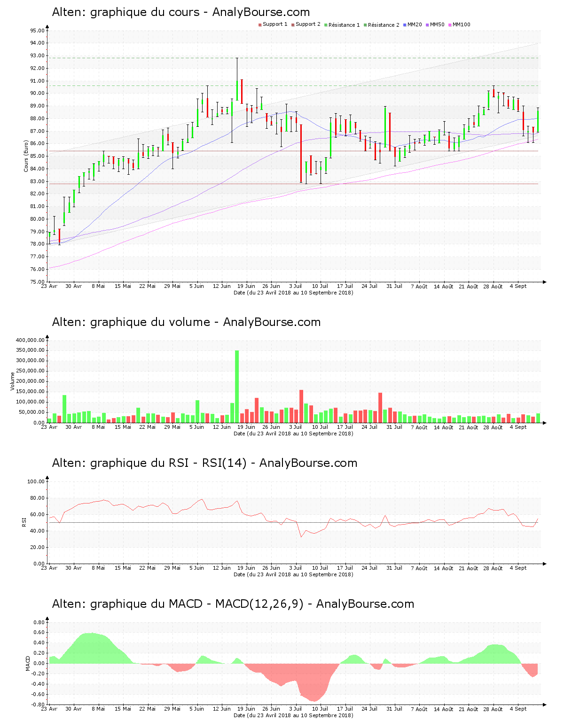
Task: Click the tallest green volume bar near 19 Juin
Action: click(237, 387)
